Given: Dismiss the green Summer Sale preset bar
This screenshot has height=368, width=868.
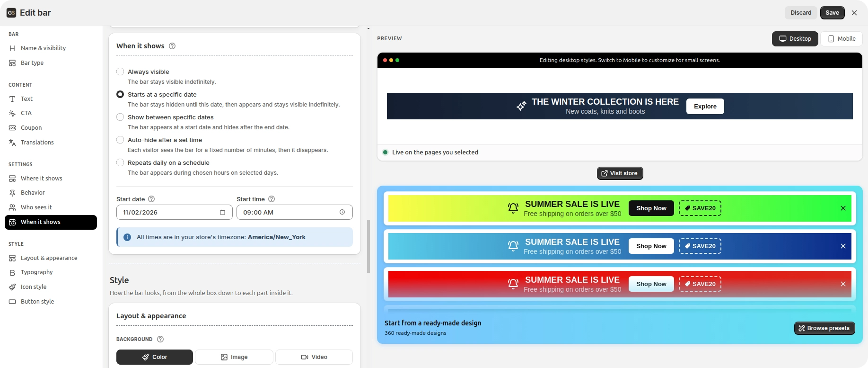Looking at the screenshot, I should [x=843, y=208].
